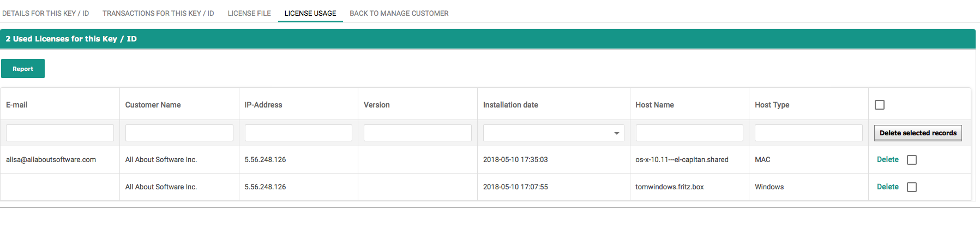Open the License File tab
The image size is (980, 227).
click(249, 13)
